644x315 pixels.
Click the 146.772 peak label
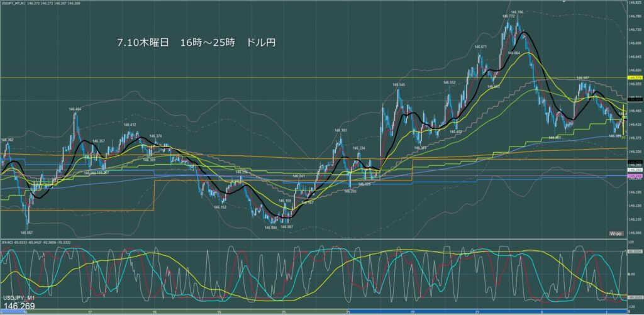tap(508, 16)
